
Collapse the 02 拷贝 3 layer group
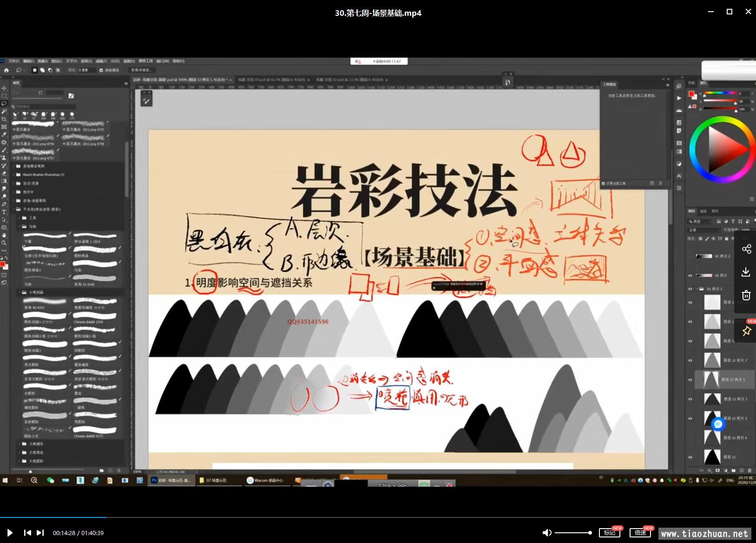[696, 289]
